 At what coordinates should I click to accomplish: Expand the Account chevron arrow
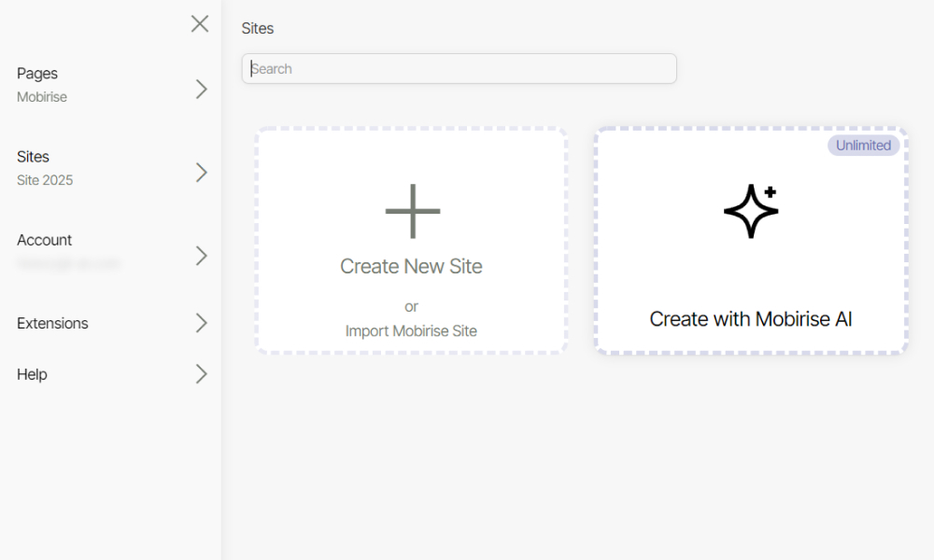(201, 256)
